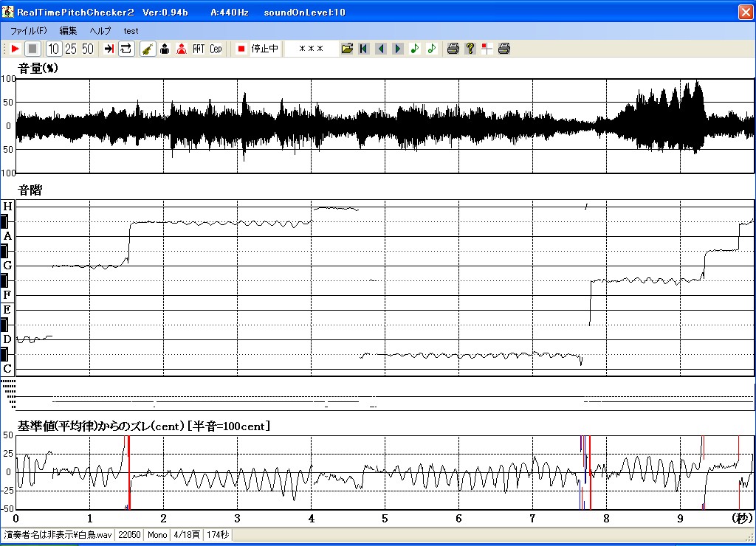Click the arrow-to-red-bar toolbar icon

109,49
